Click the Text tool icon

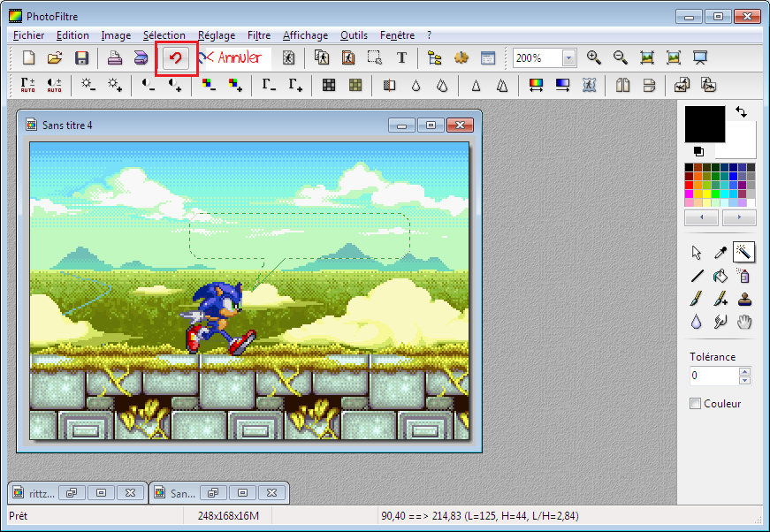[x=401, y=58]
